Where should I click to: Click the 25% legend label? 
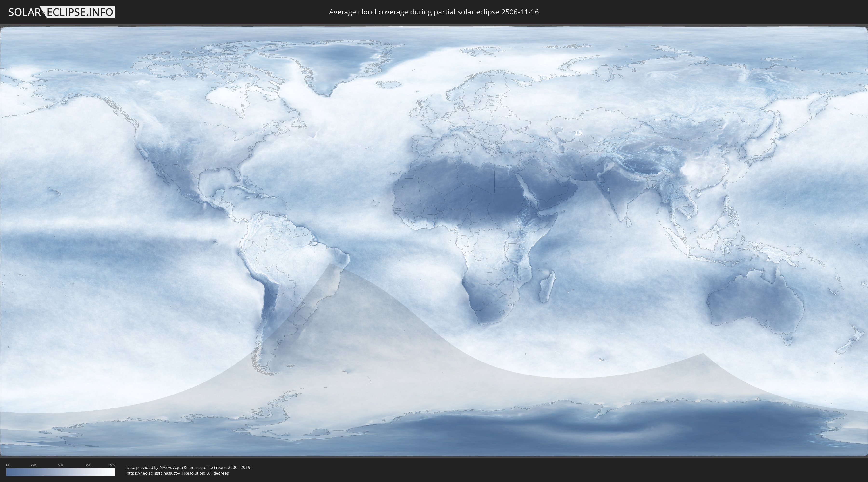tap(33, 465)
